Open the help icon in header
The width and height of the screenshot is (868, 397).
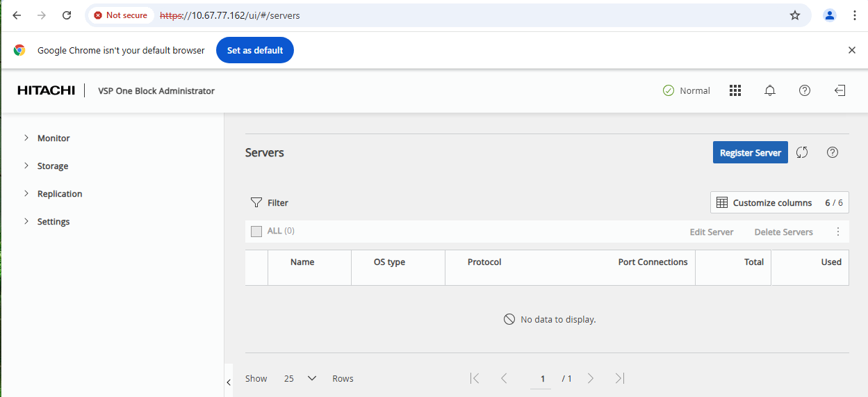[805, 90]
